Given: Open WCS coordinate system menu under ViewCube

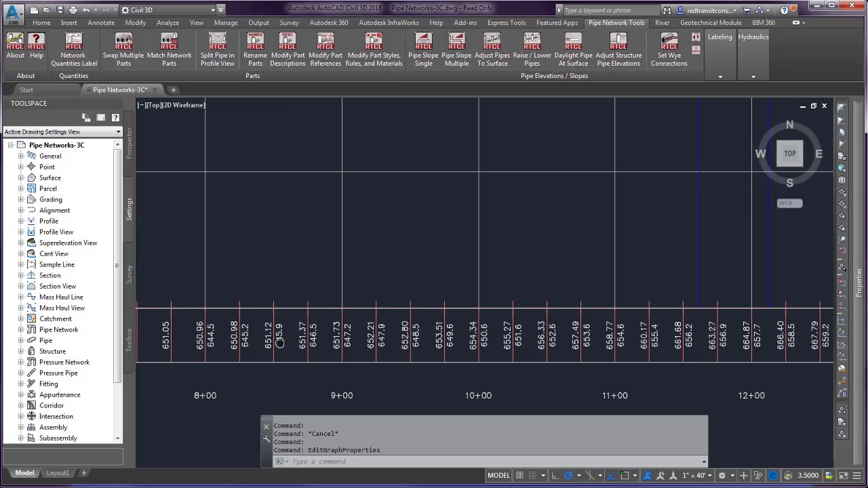Looking at the screenshot, I should point(789,203).
